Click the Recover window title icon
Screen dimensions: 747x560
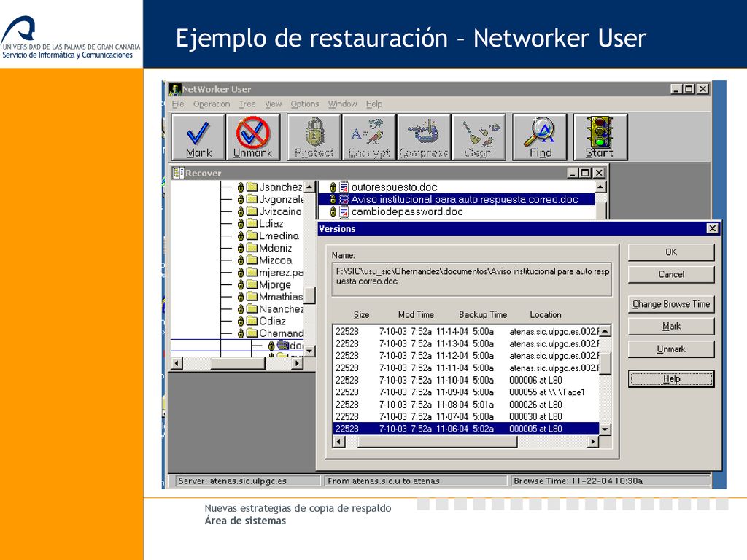click(x=178, y=173)
